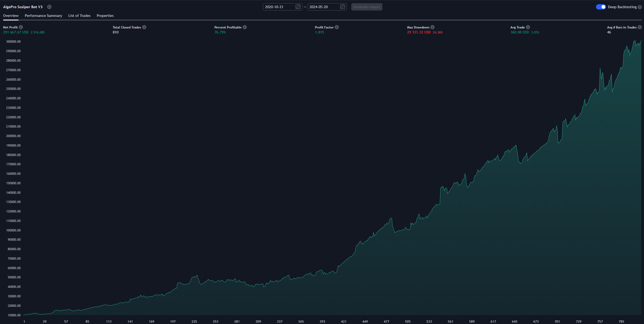
Task: Click x-axis trade number 29
Action: pyautogui.click(x=45, y=322)
